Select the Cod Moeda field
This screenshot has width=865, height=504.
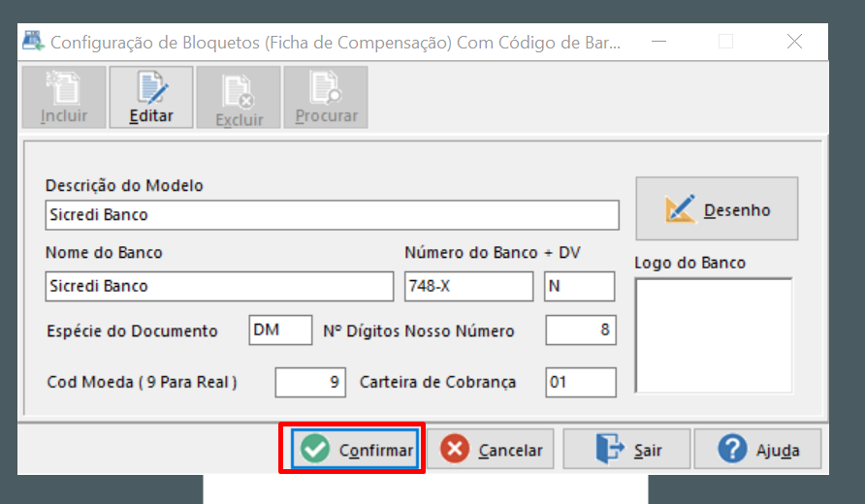310,382
